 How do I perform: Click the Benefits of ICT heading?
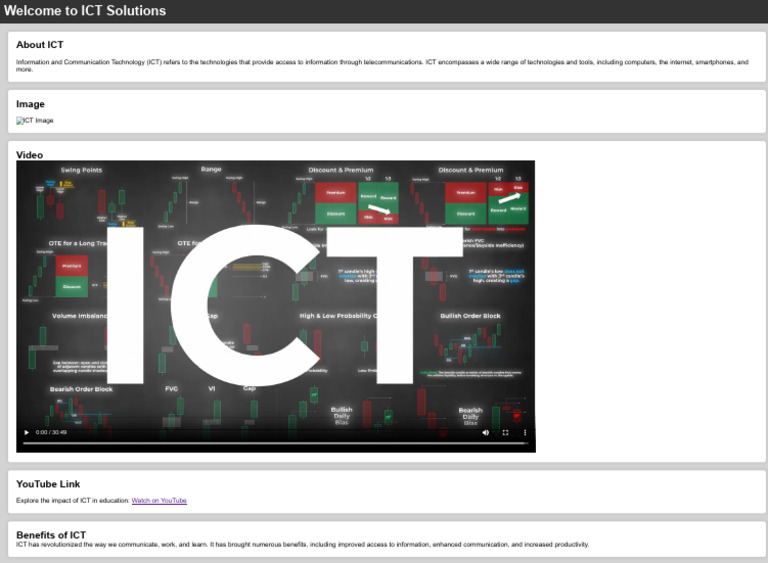point(51,535)
